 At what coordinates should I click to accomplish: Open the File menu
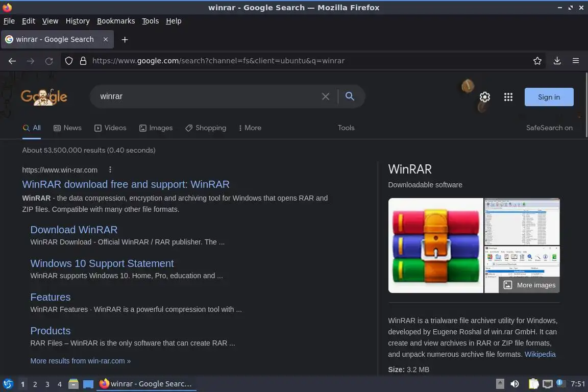point(9,21)
